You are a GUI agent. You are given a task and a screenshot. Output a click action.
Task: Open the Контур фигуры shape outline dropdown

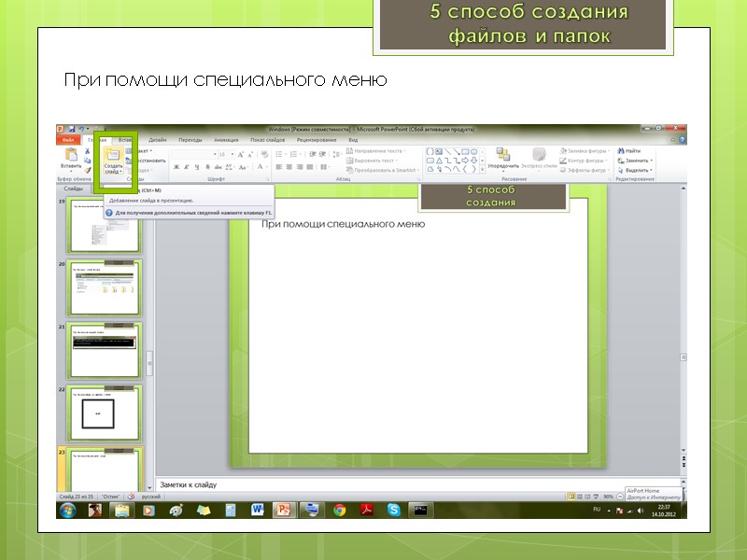(585, 161)
